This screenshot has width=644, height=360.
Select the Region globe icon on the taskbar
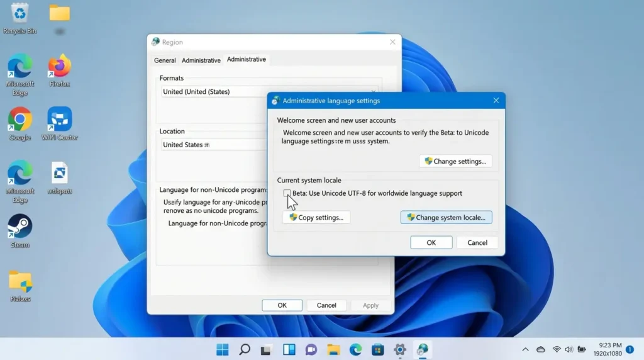(423, 349)
